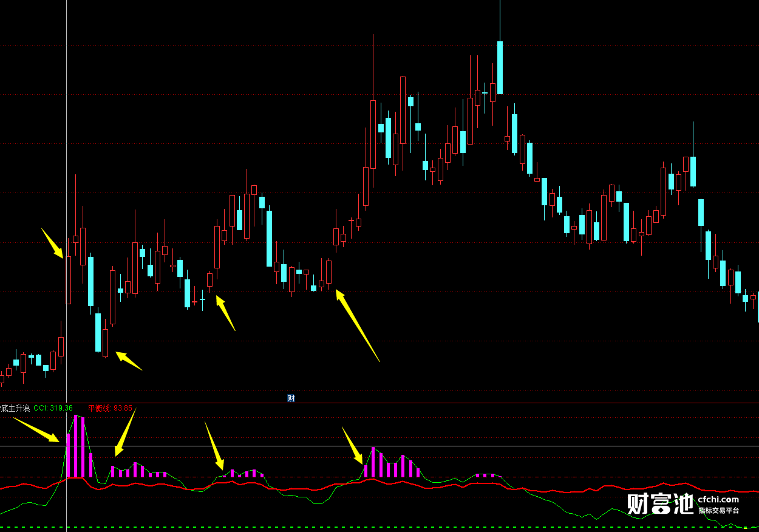This screenshot has width=759, height=532.
Task: Click the 财 info marker on the chart
Action: 291,398
